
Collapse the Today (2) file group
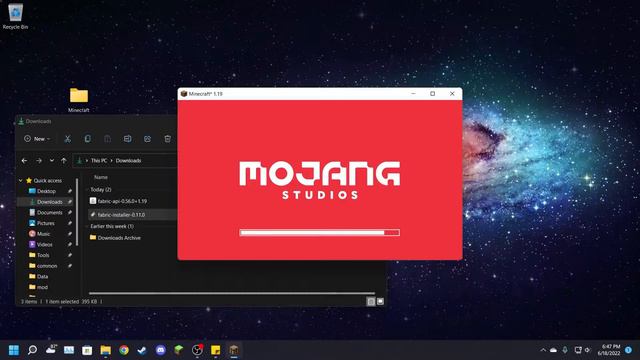[87, 190]
